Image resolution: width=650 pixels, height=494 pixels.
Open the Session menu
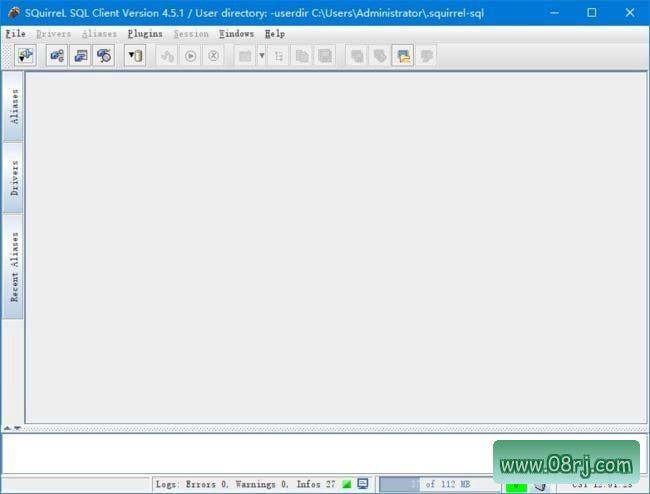click(x=191, y=34)
